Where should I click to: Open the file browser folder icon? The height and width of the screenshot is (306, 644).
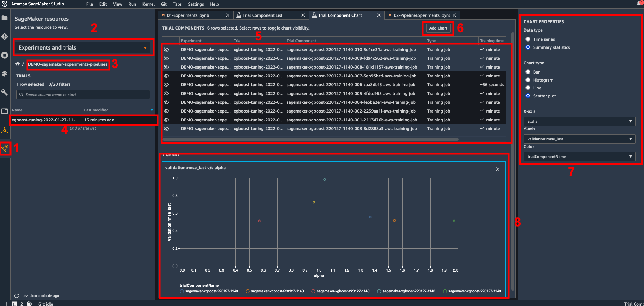pyautogui.click(x=5, y=18)
